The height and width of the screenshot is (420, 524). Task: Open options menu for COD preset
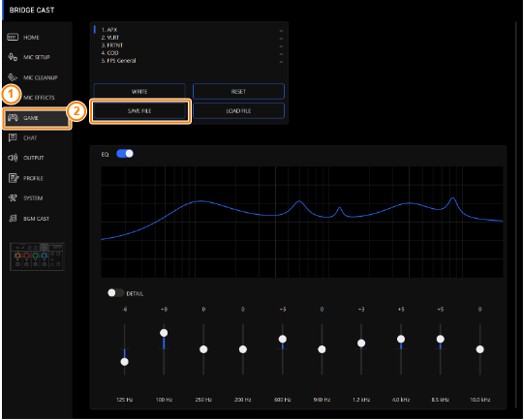(x=281, y=54)
